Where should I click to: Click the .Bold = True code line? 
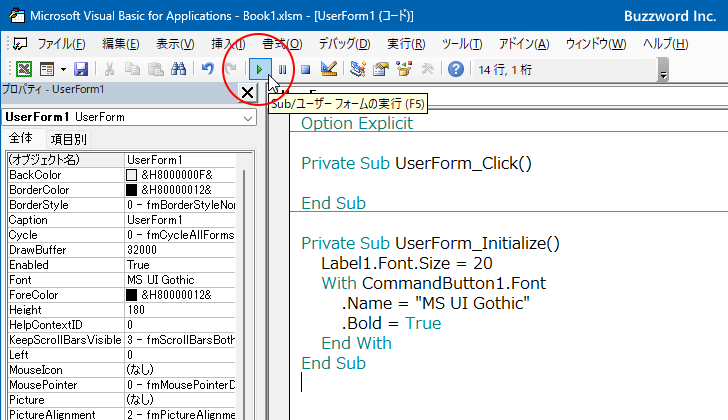coord(391,323)
